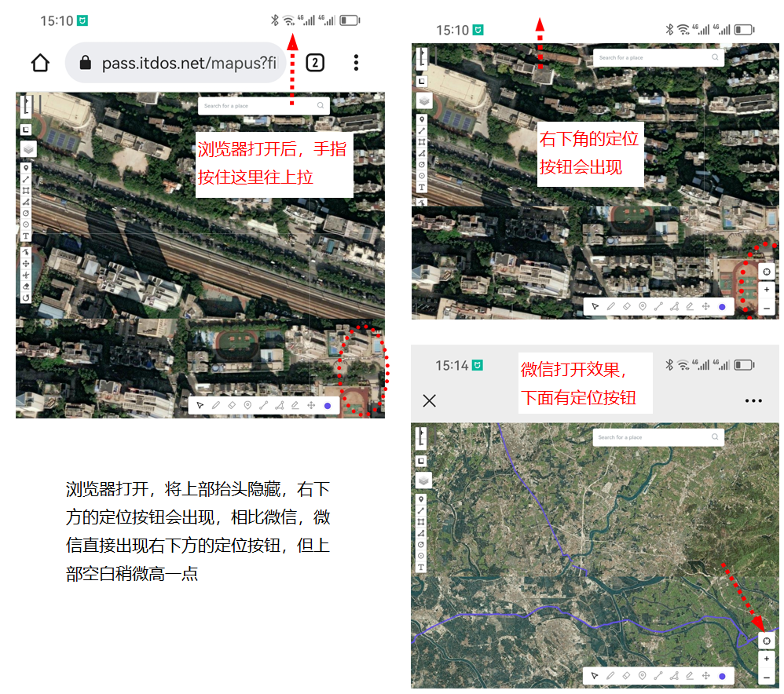
Task: Click the purple color dot in WeChat map toolbar
Action: click(x=722, y=676)
